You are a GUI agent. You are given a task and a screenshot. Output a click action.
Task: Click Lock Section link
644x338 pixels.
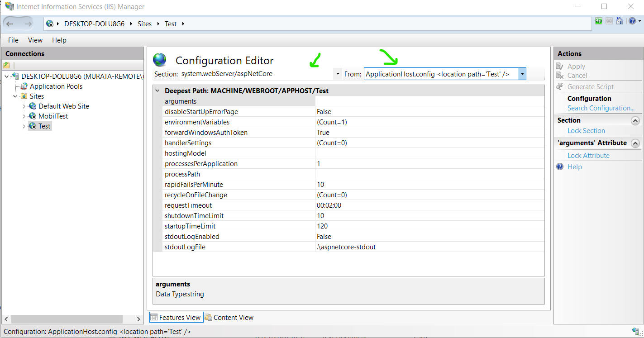tap(586, 130)
